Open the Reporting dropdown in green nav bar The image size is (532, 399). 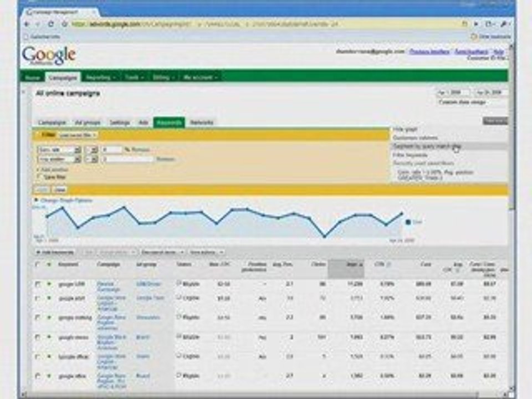100,78
